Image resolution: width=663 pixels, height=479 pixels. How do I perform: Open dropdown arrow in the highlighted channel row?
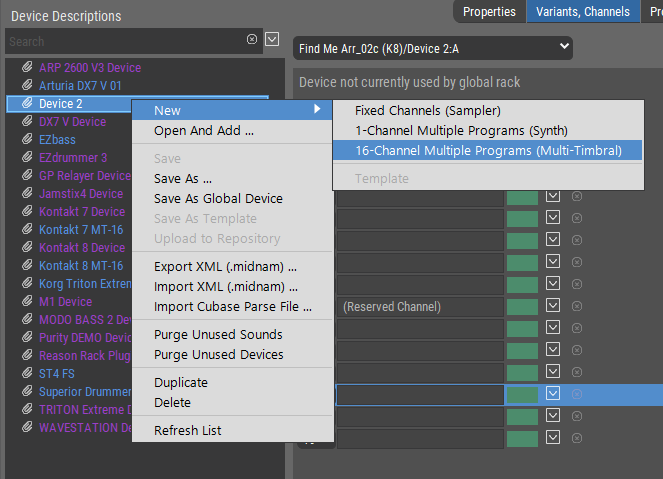pyautogui.click(x=553, y=394)
